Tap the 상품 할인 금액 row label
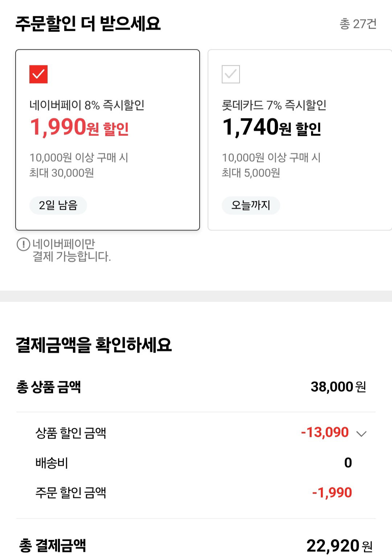392x560 pixels. pos(71,433)
